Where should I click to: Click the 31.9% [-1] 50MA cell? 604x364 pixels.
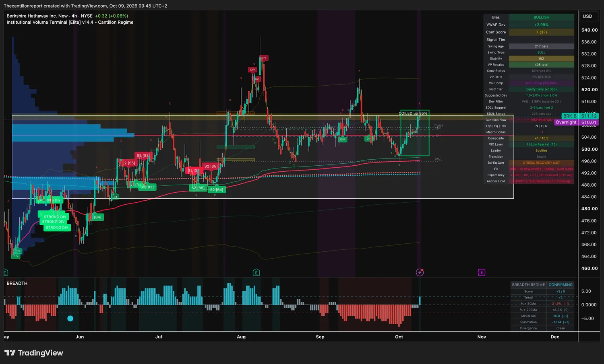tap(561, 304)
